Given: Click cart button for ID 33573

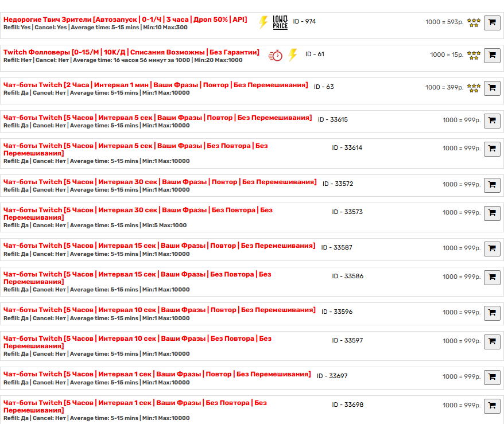Looking at the screenshot, I should pos(492,213).
